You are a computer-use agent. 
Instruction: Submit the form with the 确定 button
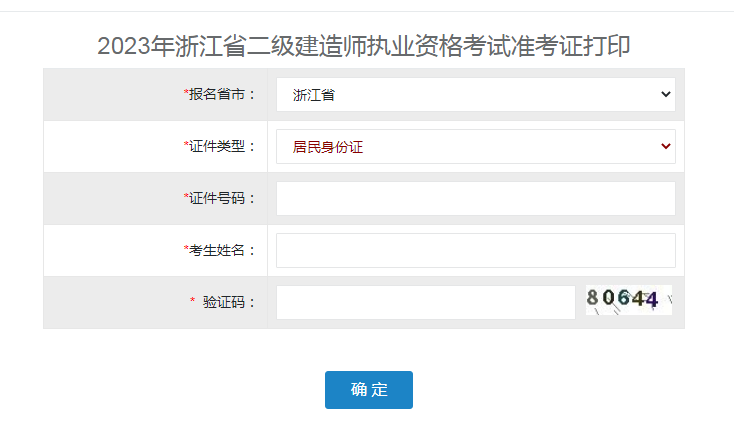[x=369, y=390]
